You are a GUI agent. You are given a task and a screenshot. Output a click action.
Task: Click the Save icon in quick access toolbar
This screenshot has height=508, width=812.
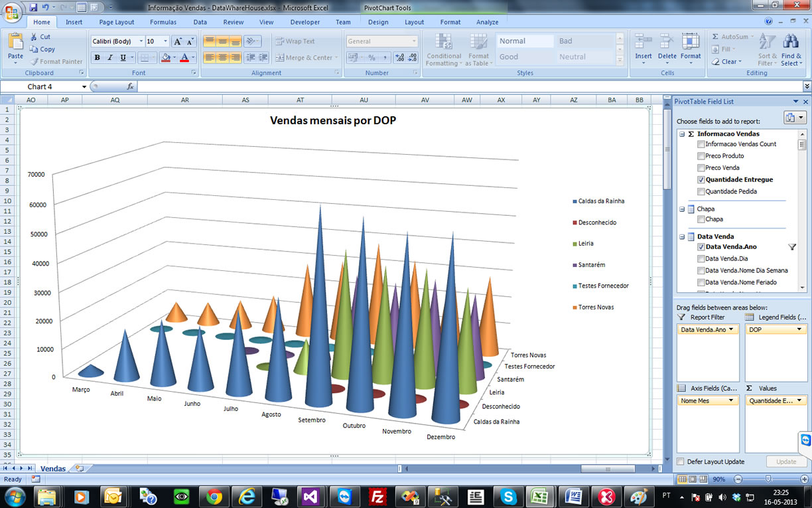[34, 7]
